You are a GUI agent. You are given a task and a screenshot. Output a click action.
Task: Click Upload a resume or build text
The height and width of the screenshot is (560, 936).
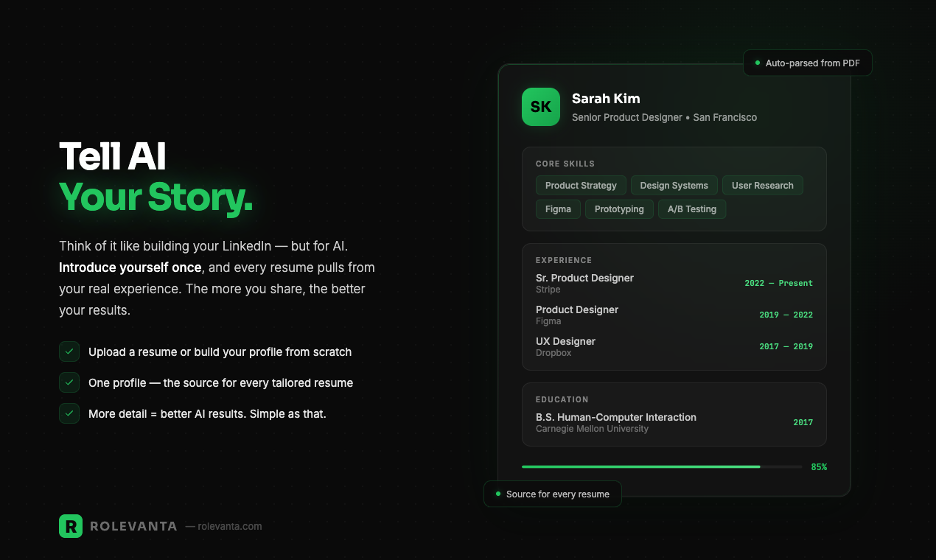(220, 351)
